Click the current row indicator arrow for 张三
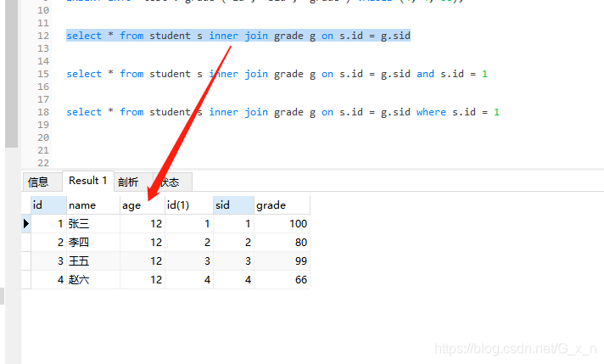This screenshot has width=604, height=364. point(25,223)
